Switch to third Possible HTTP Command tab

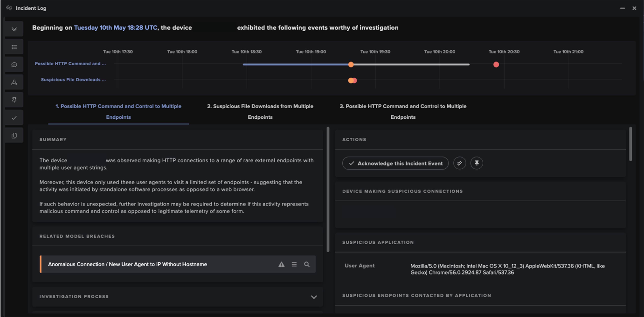pos(403,111)
